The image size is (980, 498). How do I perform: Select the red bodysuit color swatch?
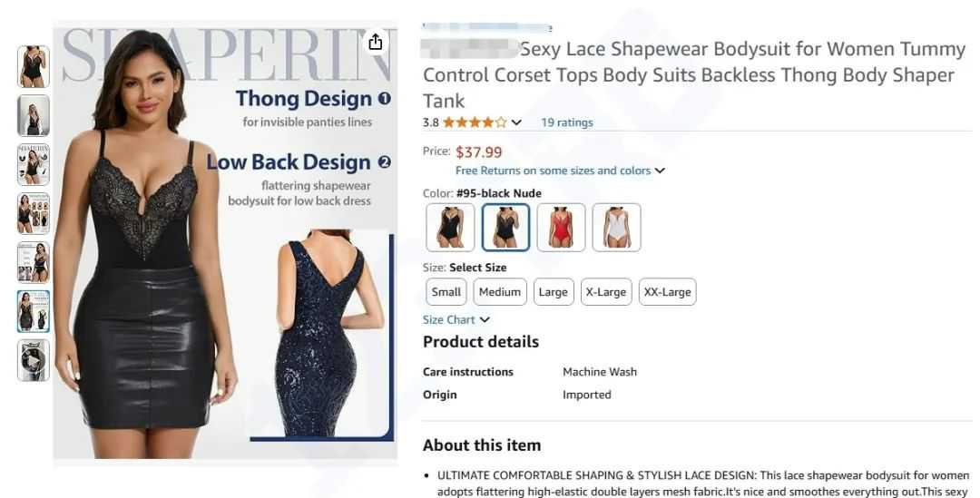pyautogui.click(x=562, y=228)
